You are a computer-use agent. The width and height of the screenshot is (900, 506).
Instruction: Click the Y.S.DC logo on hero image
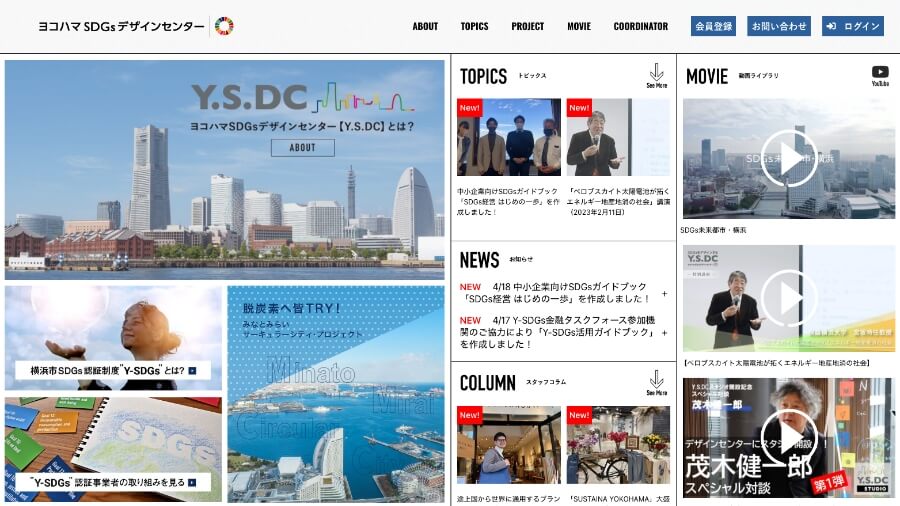[x=302, y=98]
